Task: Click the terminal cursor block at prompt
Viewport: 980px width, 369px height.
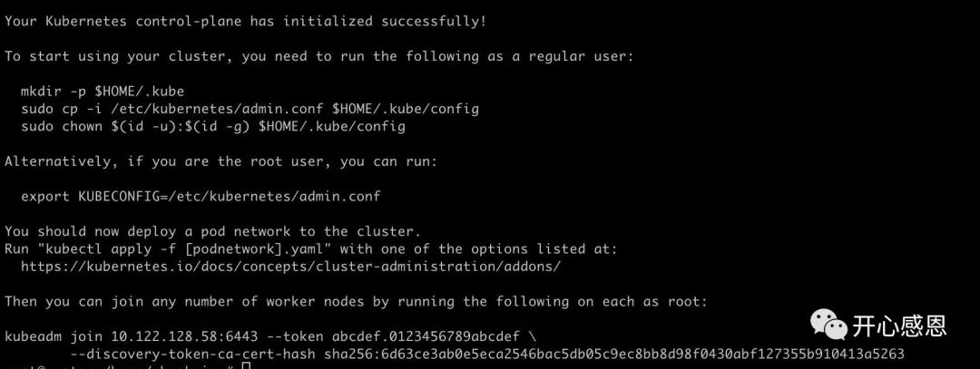Action: (246, 365)
